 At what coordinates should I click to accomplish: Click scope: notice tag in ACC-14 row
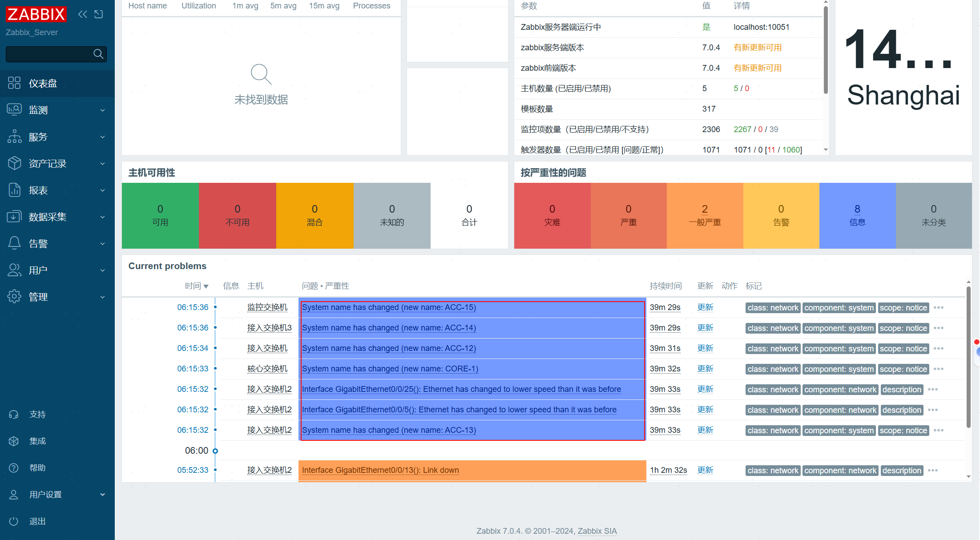coord(903,328)
